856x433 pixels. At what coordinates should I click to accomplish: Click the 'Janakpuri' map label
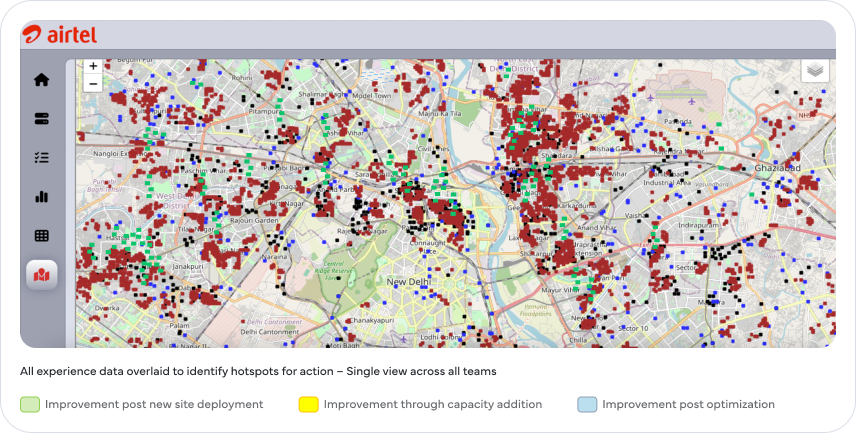(187, 266)
